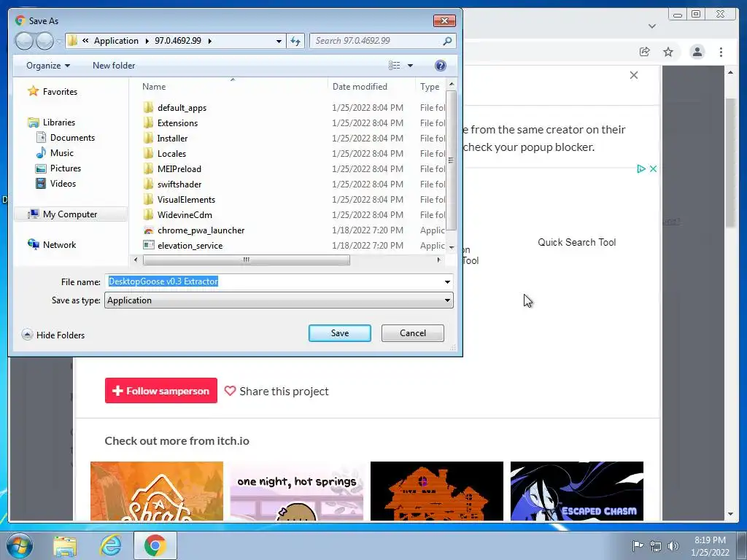The height and width of the screenshot is (560, 747).
Task: Open the Documents library
Action: click(72, 138)
